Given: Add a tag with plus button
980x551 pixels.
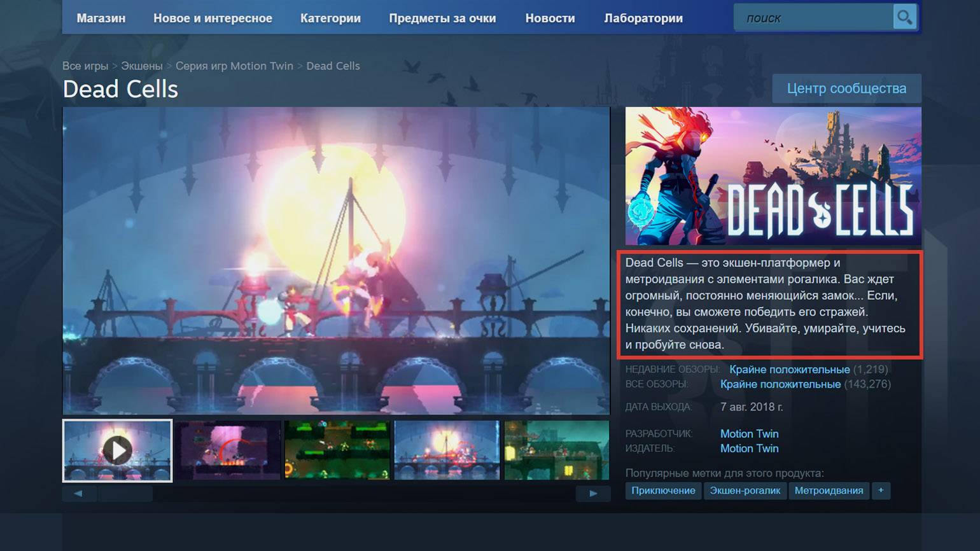Looking at the screenshot, I should pyautogui.click(x=881, y=491).
